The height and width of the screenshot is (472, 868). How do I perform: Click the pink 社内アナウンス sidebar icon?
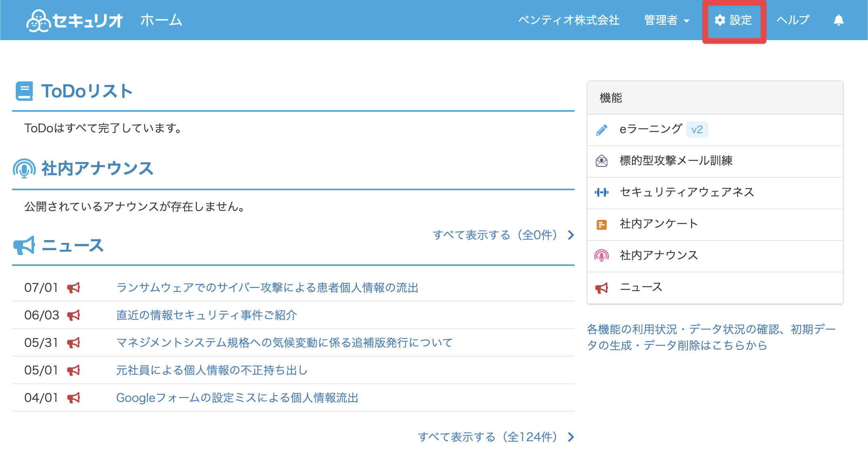[x=602, y=255]
